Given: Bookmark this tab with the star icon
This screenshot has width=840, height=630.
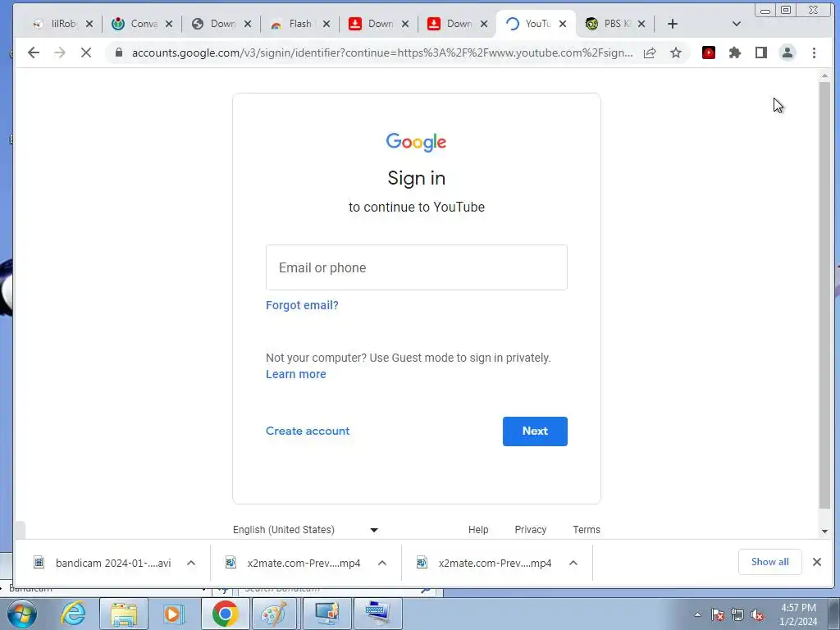Looking at the screenshot, I should pyautogui.click(x=676, y=52).
